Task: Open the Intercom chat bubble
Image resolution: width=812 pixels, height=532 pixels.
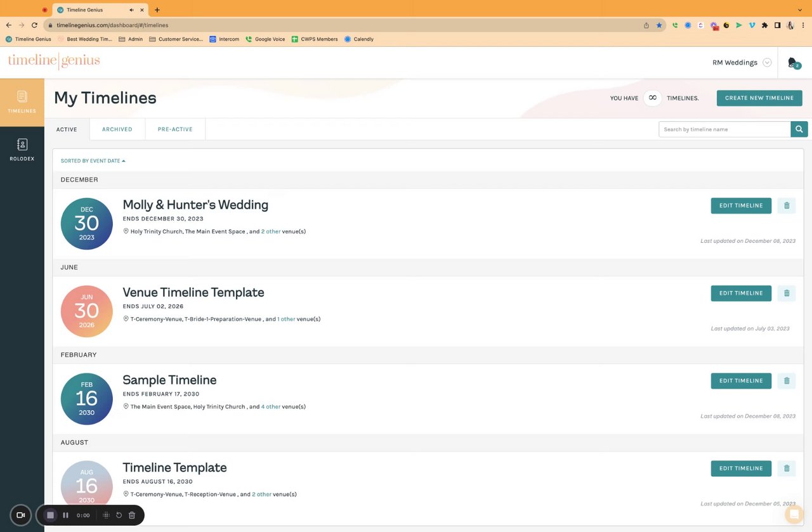Action: tap(793, 514)
